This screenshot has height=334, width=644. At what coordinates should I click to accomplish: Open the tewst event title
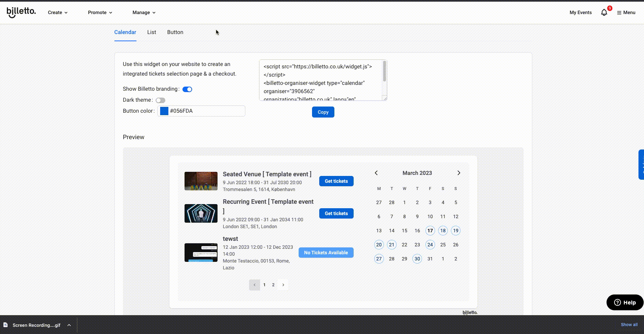pyautogui.click(x=230, y=239)
